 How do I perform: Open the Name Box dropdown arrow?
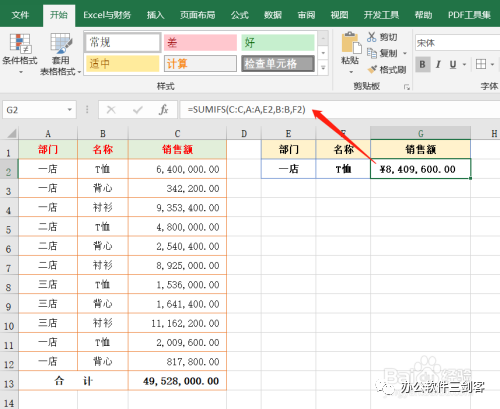click(70, 109)
